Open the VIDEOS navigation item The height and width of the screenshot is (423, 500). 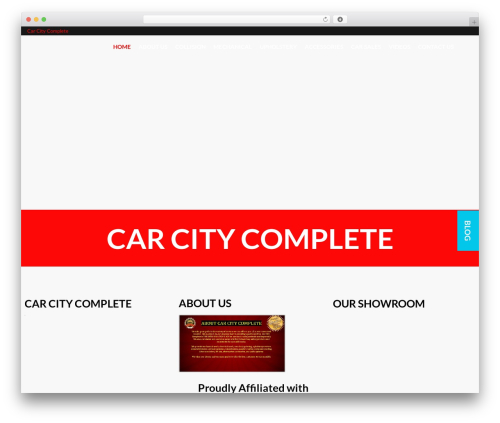(x=399, y=47)
